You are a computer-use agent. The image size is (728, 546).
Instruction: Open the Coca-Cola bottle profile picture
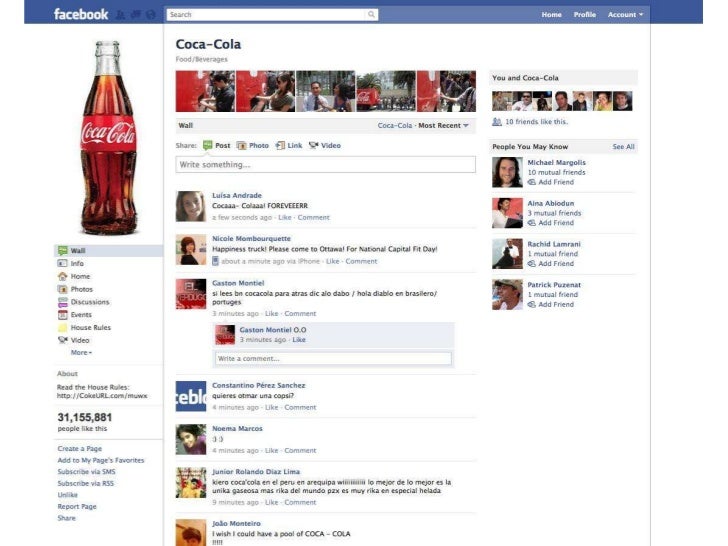point(108,137)
